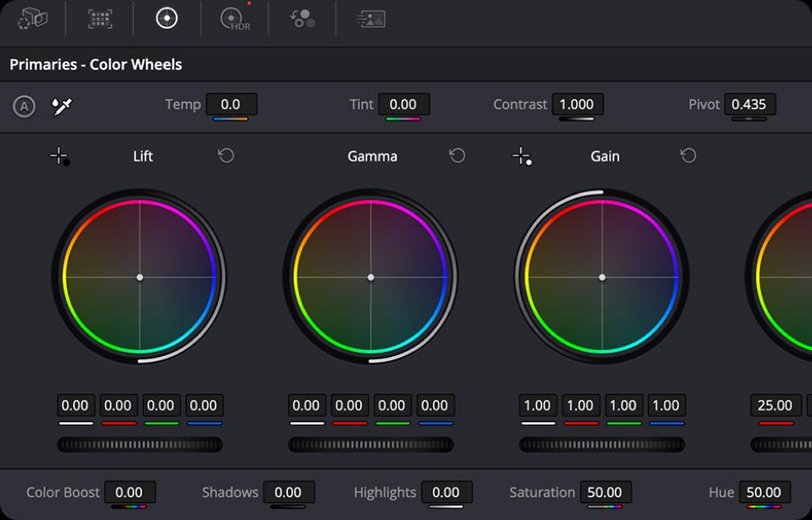
Task: Select the white balance eyedropper
Action: (x=62, y=106)
